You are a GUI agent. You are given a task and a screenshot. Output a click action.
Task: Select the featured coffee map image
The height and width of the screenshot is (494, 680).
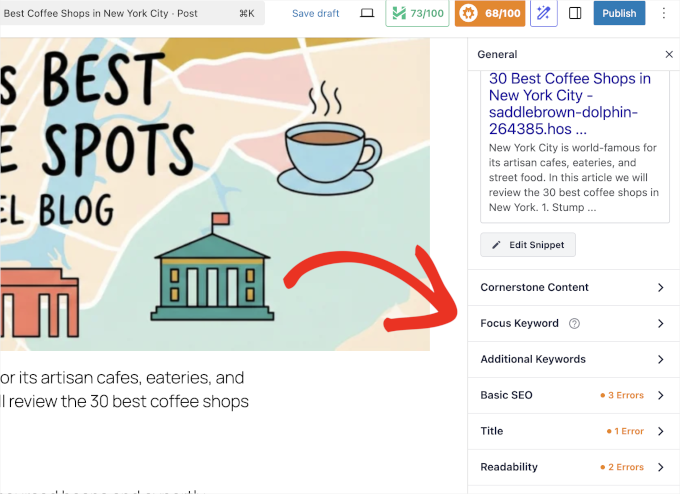click(x=215, y=194)
